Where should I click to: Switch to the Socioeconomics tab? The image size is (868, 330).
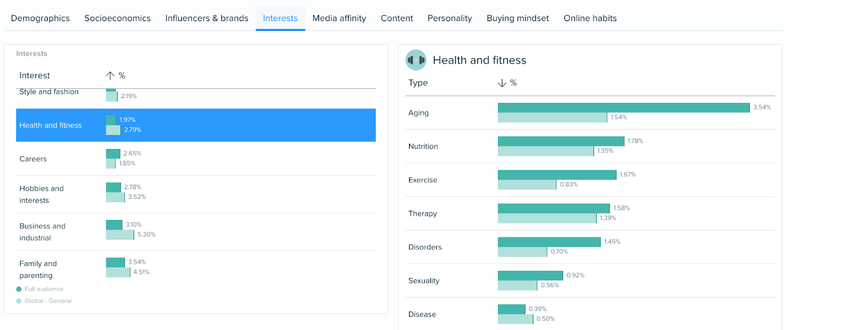click(x=118, y=18)
